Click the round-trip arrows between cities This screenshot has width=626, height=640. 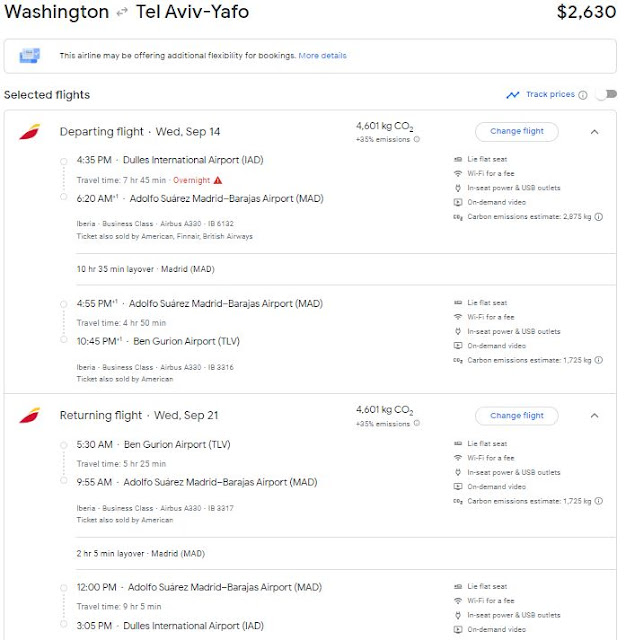pos(122,13)
